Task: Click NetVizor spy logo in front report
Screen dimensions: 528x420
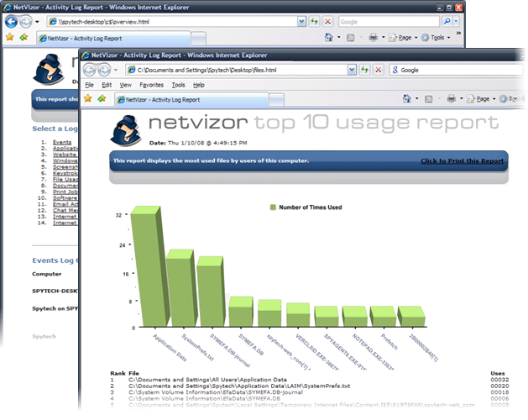Action: [x=126, y=130]
